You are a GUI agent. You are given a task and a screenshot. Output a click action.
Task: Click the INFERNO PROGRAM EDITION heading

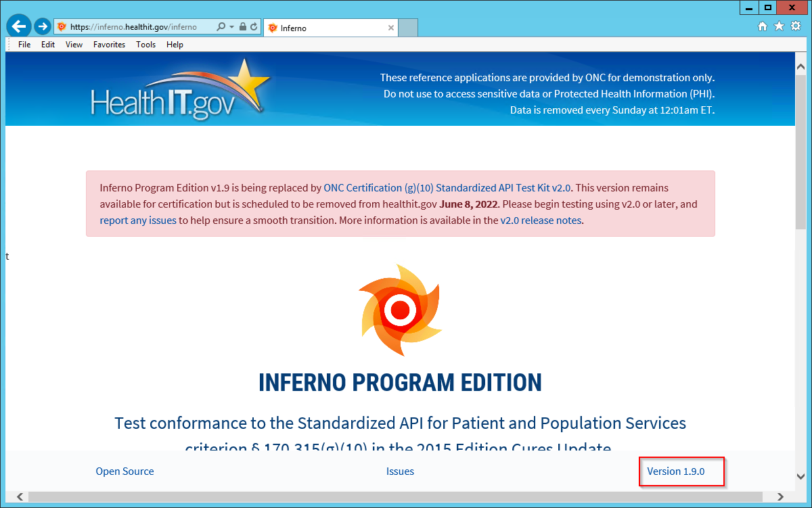pyautogui.click(x=400, y=382)
